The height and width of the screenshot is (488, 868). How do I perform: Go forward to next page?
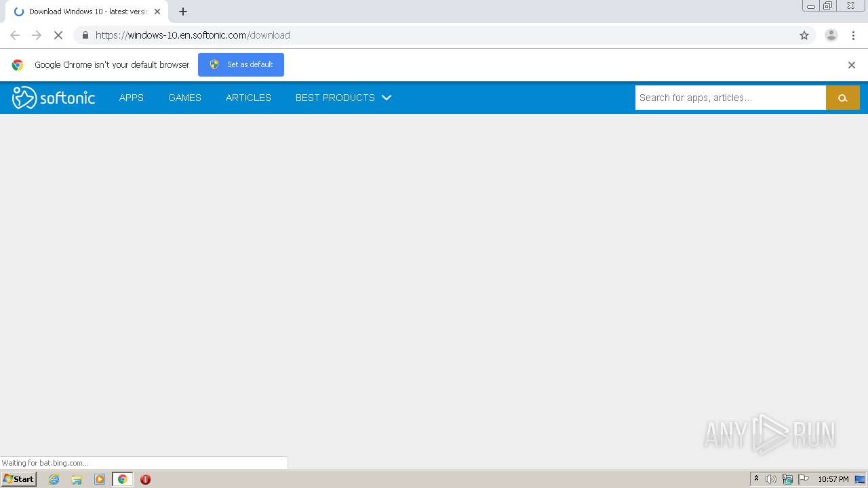click(37, 35)
